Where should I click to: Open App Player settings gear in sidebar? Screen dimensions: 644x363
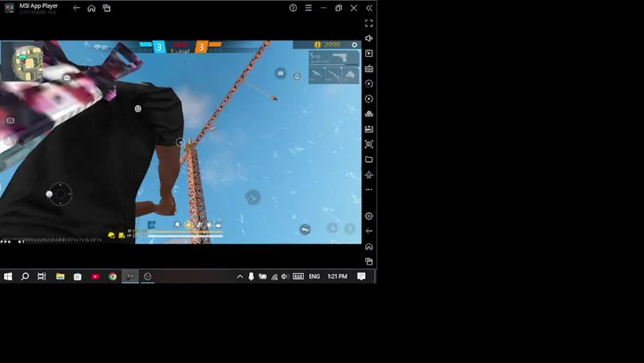(x=369, y=216)
